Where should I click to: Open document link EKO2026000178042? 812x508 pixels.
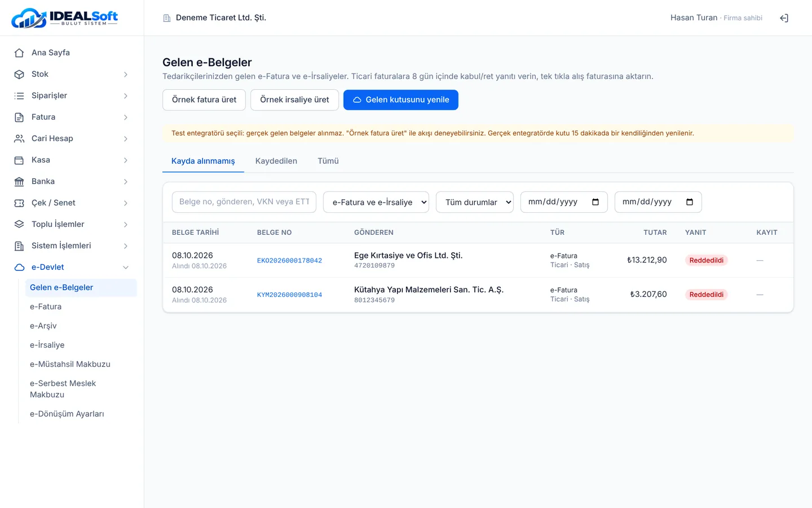[x=289, y=261]
